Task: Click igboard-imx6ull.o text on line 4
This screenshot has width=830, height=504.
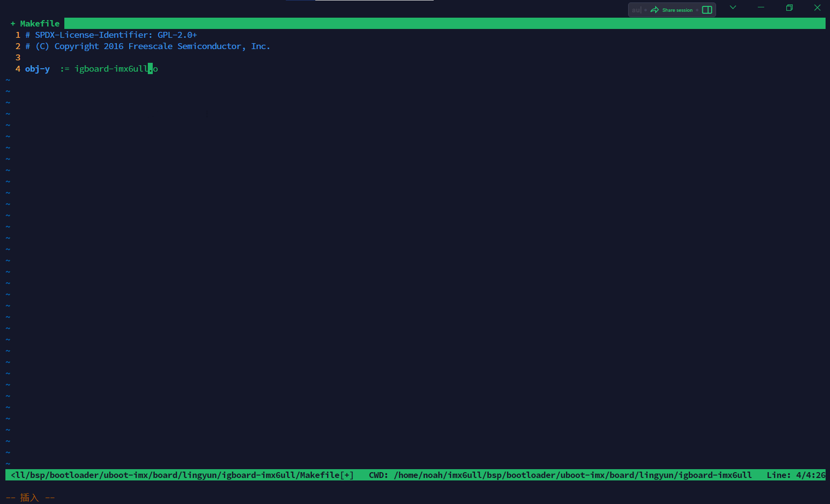Action: (x=116, y=69)
